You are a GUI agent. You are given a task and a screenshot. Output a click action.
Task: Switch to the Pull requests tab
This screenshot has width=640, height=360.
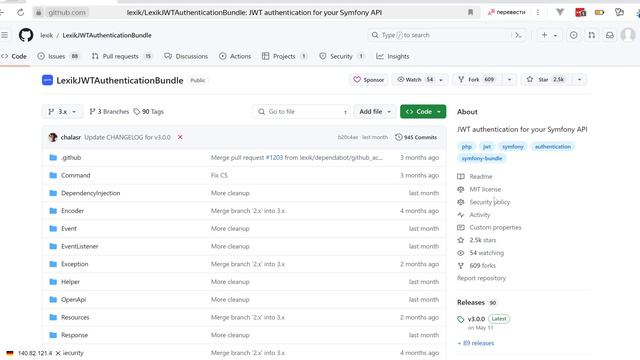point(122,56)
